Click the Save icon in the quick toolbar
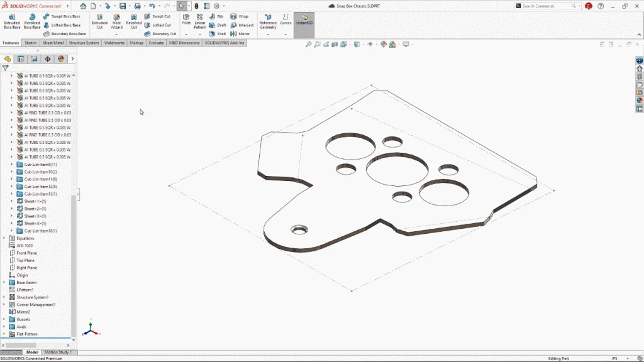This screenshot has height=362, width=644. pyautogui.click(x=123, y=6)
